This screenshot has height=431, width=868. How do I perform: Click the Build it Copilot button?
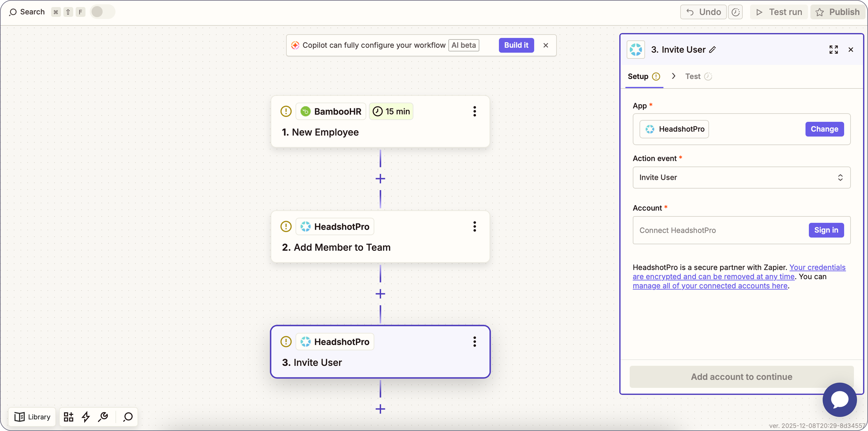(516, 45)
